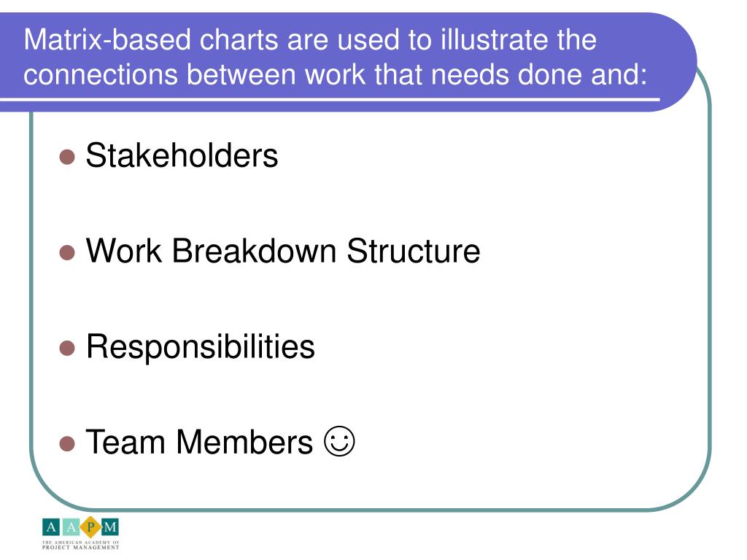This screenshot has height=560, width=747.
Task: Click the first green A logo square
Action: coord(51,527)
